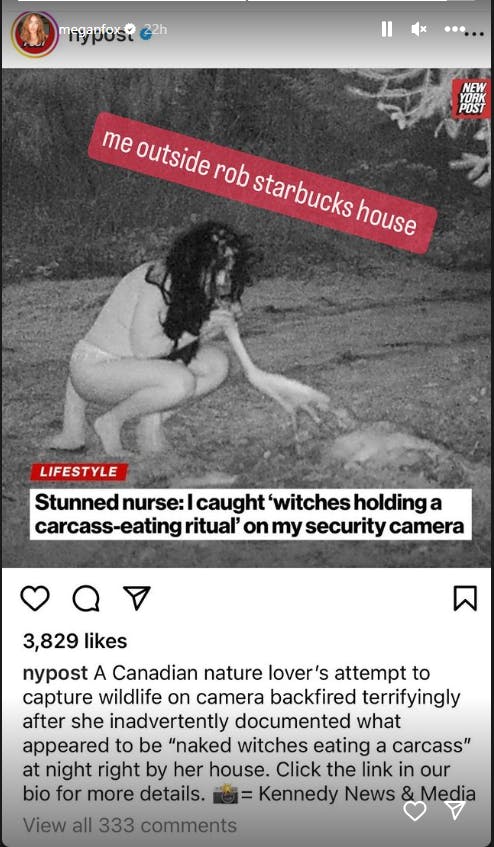Open the three-dot story options menu
The image size is (494, 847).
point(454,29)
